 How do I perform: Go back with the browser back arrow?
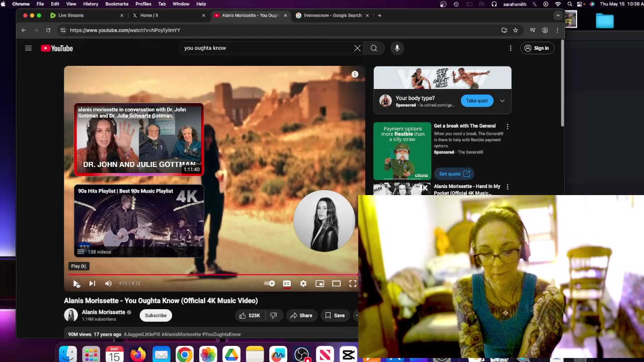click(x=24, y=30)
